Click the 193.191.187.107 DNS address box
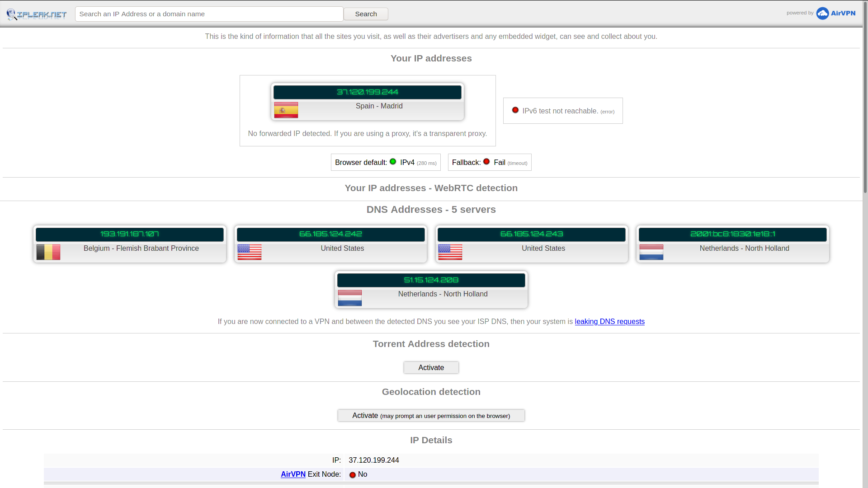868x488 pixels. (129, 234)
